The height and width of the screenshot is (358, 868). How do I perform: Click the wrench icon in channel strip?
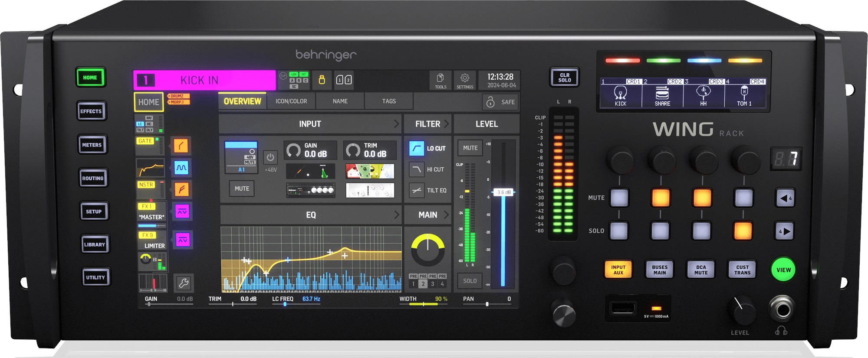point(183,283)
